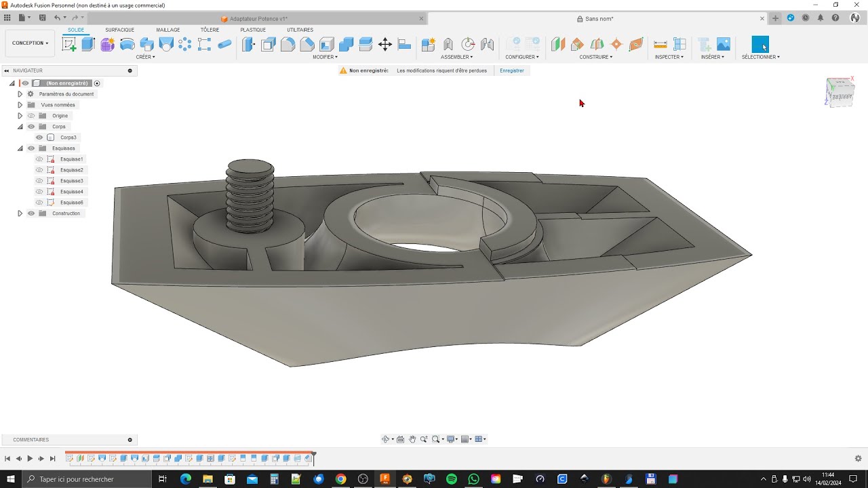Select the Align tool
This screenshot has height=488, width=868.
pos(404,45)
